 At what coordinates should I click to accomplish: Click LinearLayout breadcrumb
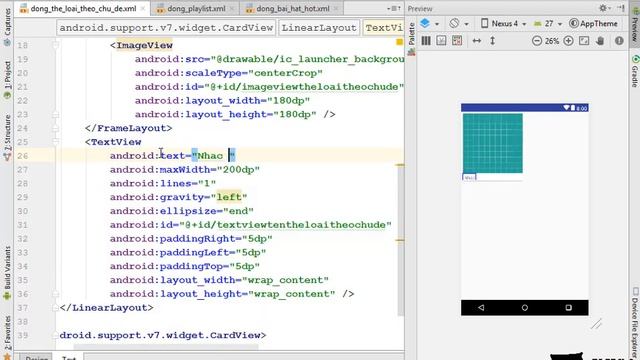pyautogui.click(x=319, y=28)
